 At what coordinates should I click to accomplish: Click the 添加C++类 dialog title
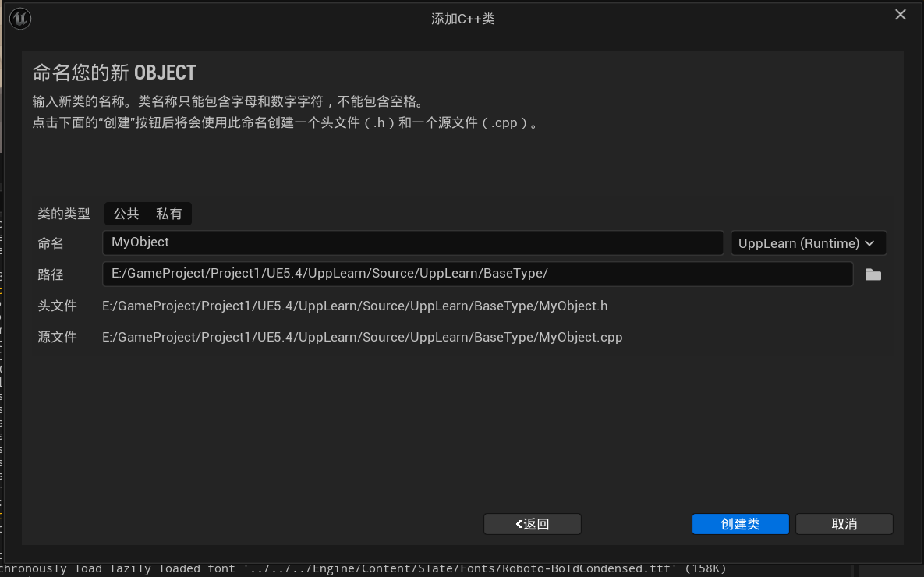coord(463,17)
